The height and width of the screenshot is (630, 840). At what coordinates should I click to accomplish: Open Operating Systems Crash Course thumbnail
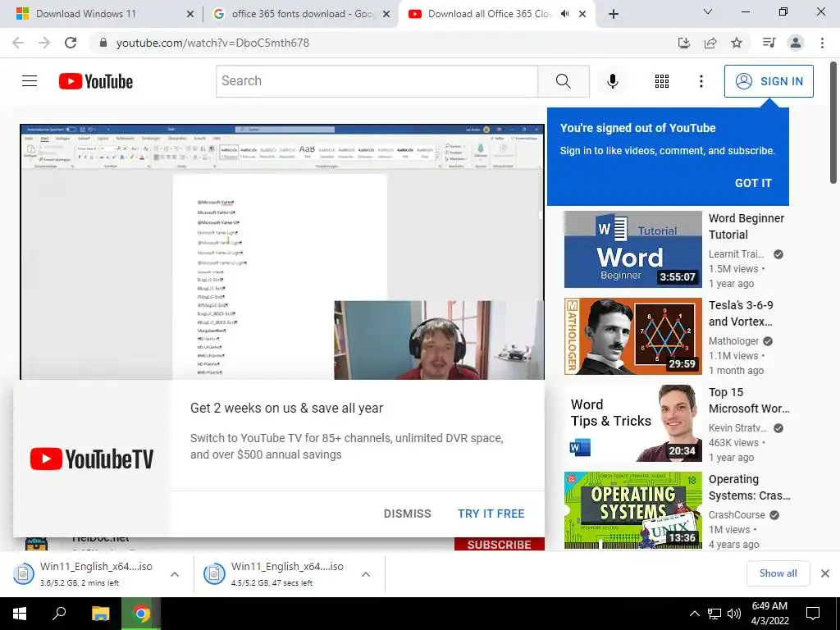632,510
